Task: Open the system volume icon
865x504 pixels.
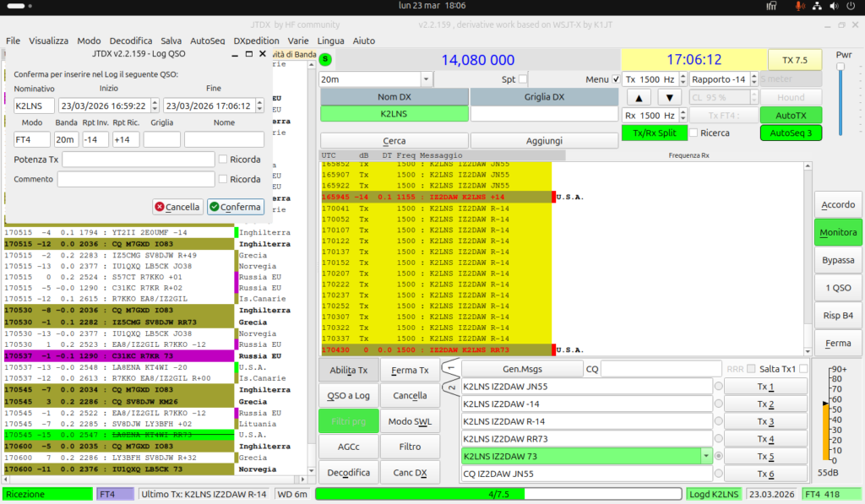Action: tap(834, 6)
